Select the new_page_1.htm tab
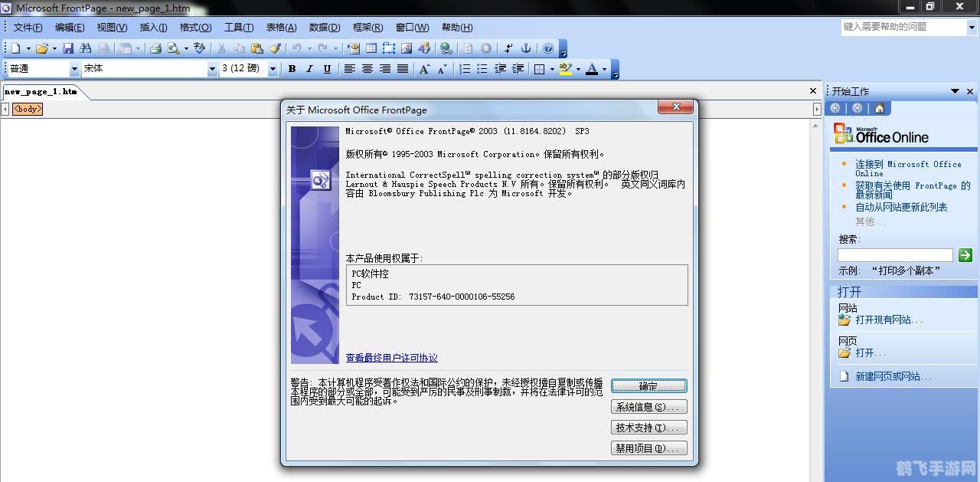This screenshot has width=980, height=482. point(42,90)
